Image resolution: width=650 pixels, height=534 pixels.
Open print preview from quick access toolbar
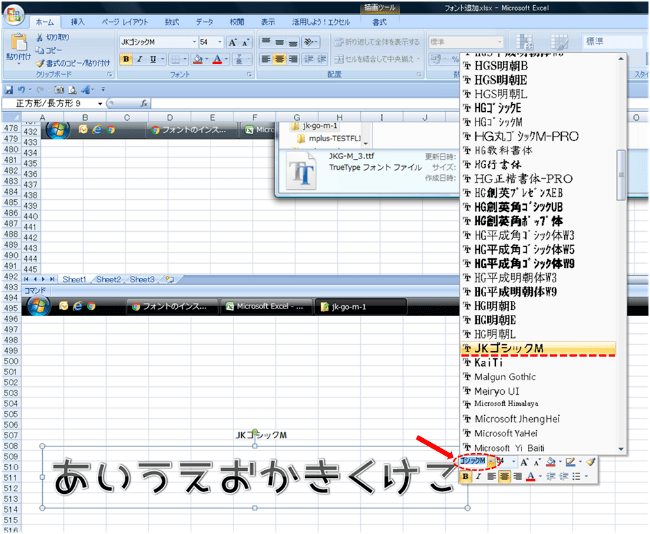click(x=73, y=90)
